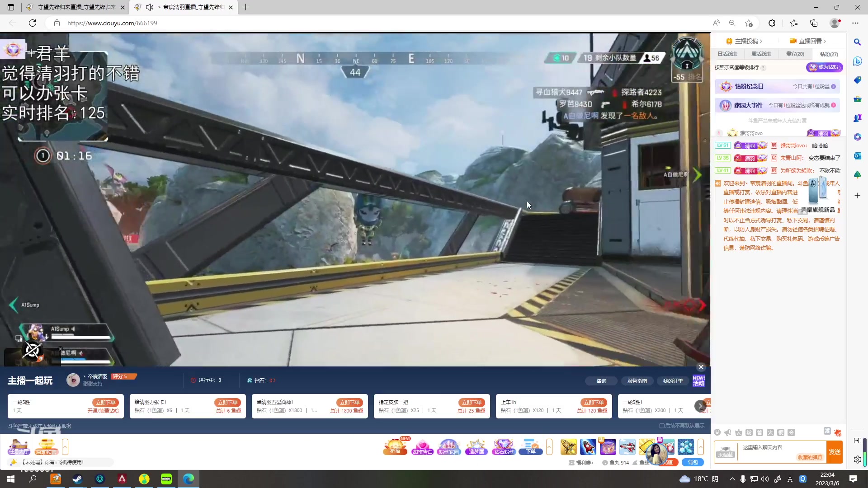Open the notification center on taskbar
This screenshot has width=868, height=488.
pos(853,479)
